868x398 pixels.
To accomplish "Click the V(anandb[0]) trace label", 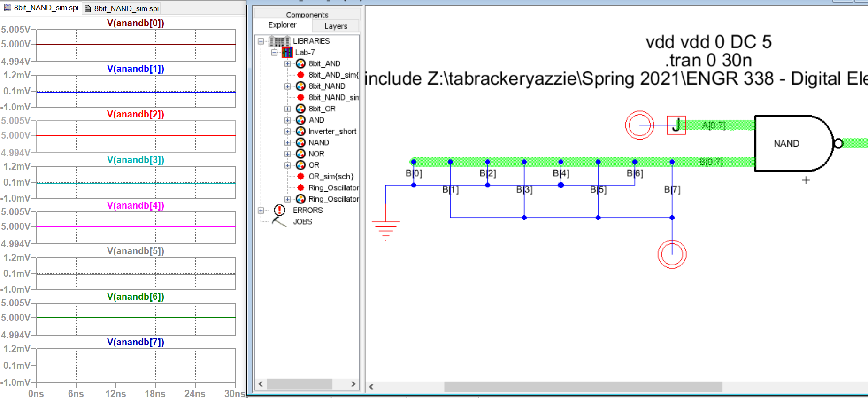I will (x=135, y=23).
